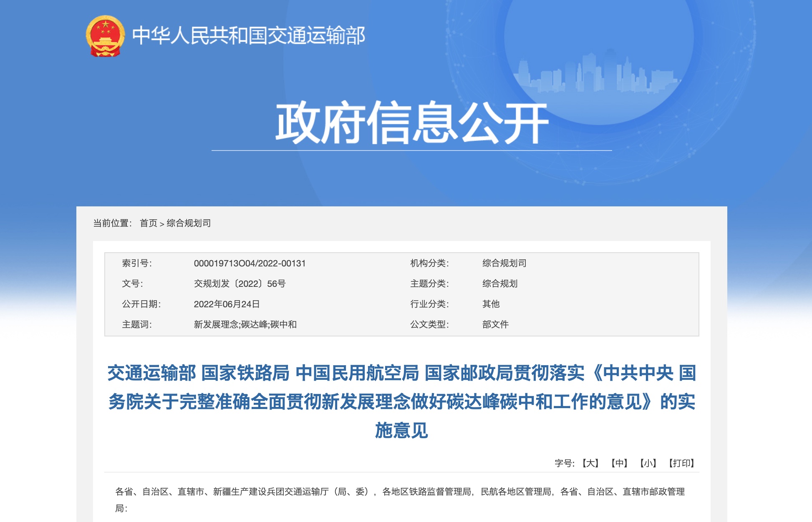Open the 中华人民共和国交通运输部 site title

point(249,35)
